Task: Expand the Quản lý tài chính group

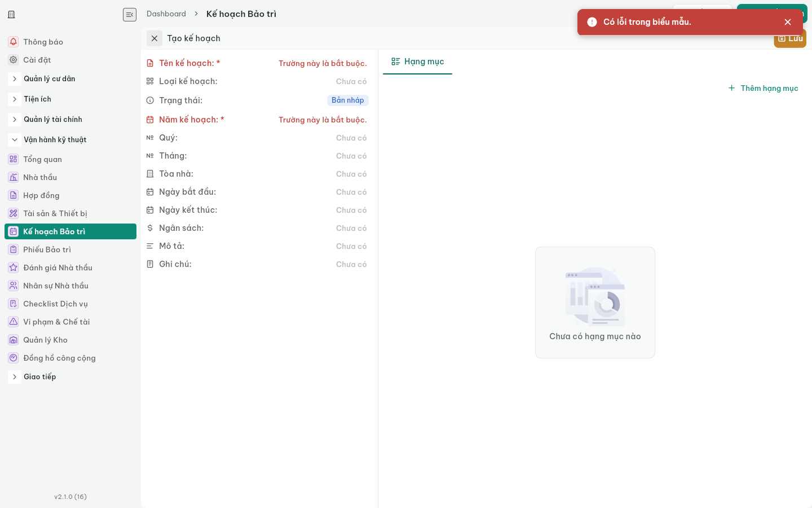Action: (x=15, y=120)
